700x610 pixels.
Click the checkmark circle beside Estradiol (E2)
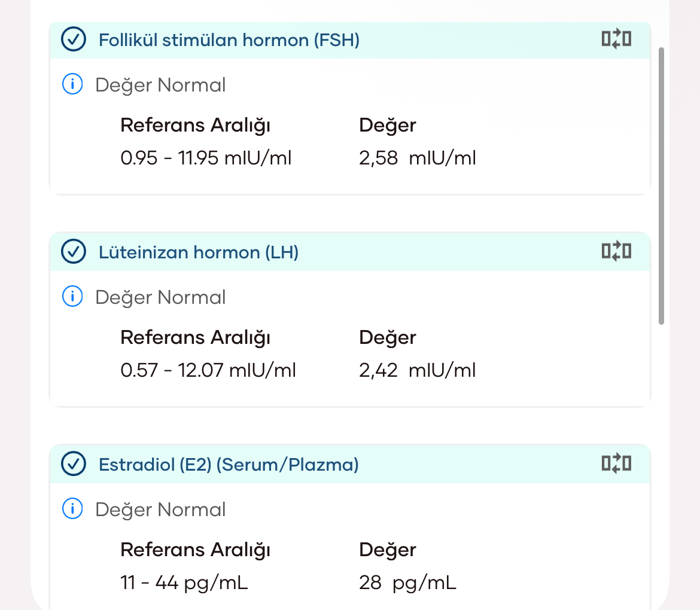[73, 463]
